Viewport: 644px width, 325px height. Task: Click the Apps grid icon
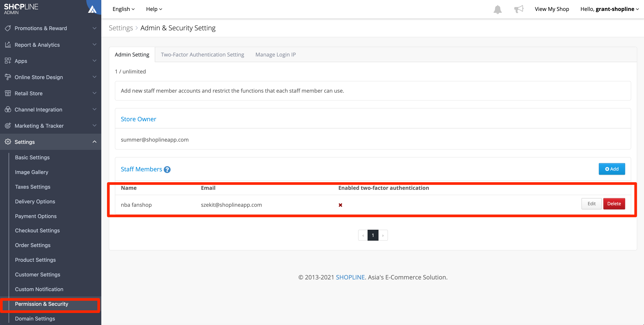click(8, 61)
